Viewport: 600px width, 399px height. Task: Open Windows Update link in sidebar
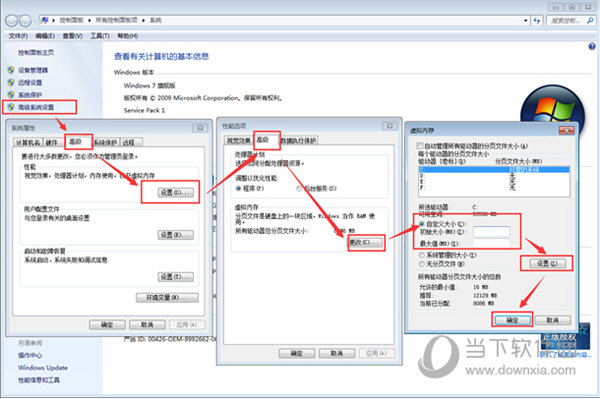pos(43,368)
